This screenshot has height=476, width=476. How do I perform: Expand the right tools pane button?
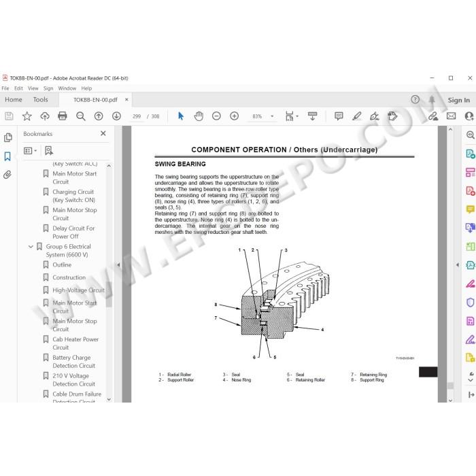pyautogui.click(x=471, y=394)
